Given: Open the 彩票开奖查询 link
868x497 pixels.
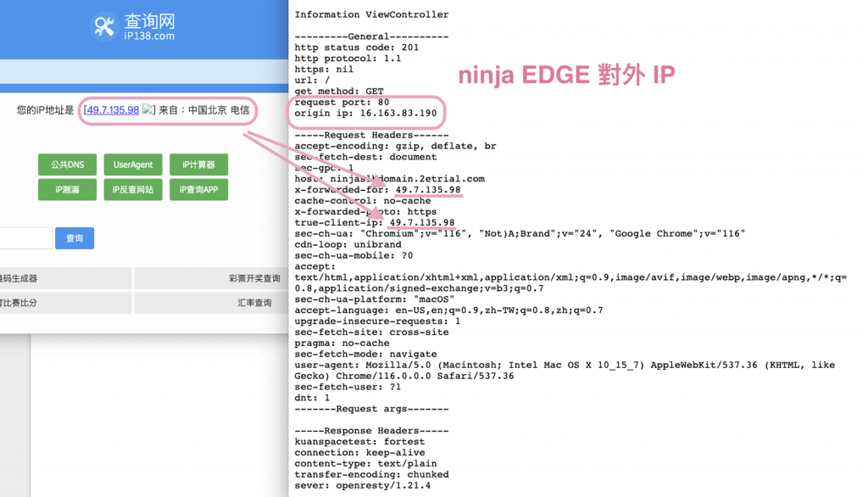Looking at the screenshot, I should (x=254, y=279).
